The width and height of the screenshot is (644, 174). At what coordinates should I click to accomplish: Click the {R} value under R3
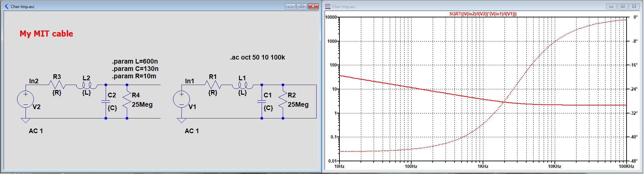57,92
